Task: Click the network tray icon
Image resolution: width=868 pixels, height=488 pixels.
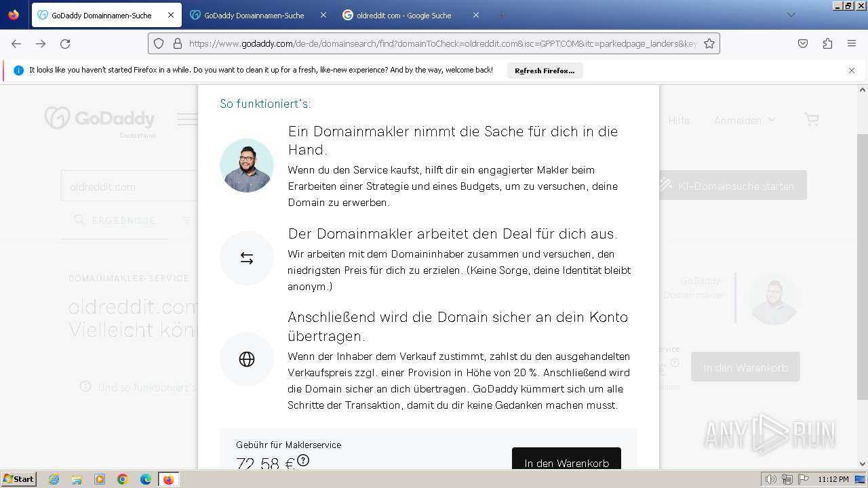Action: click(787, 479)
